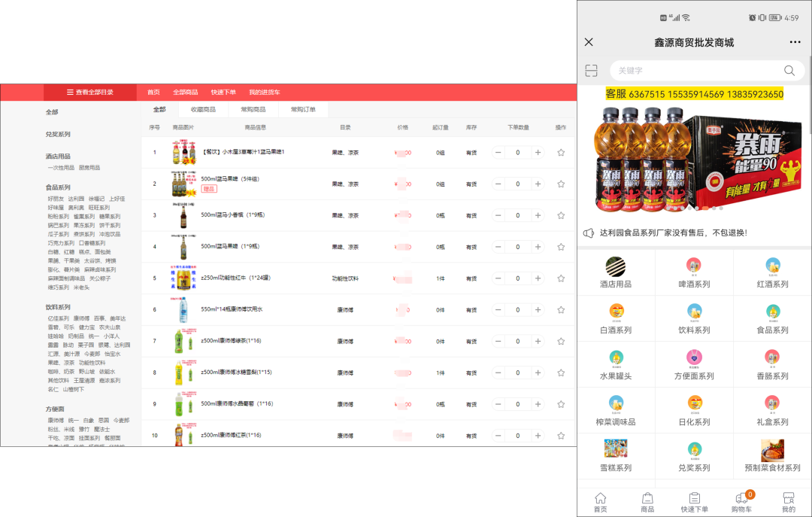
Task: Open the 香肠系列 category icon
Action: click(x=773, y=357)
